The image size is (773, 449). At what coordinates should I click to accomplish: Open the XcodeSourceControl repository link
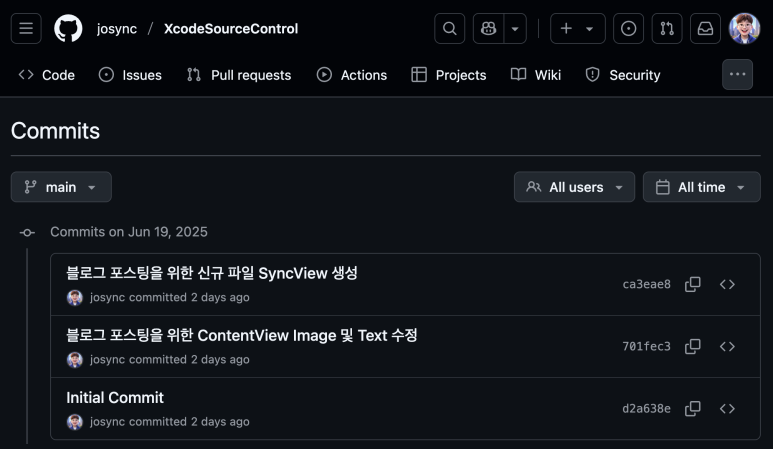[231, 29]
